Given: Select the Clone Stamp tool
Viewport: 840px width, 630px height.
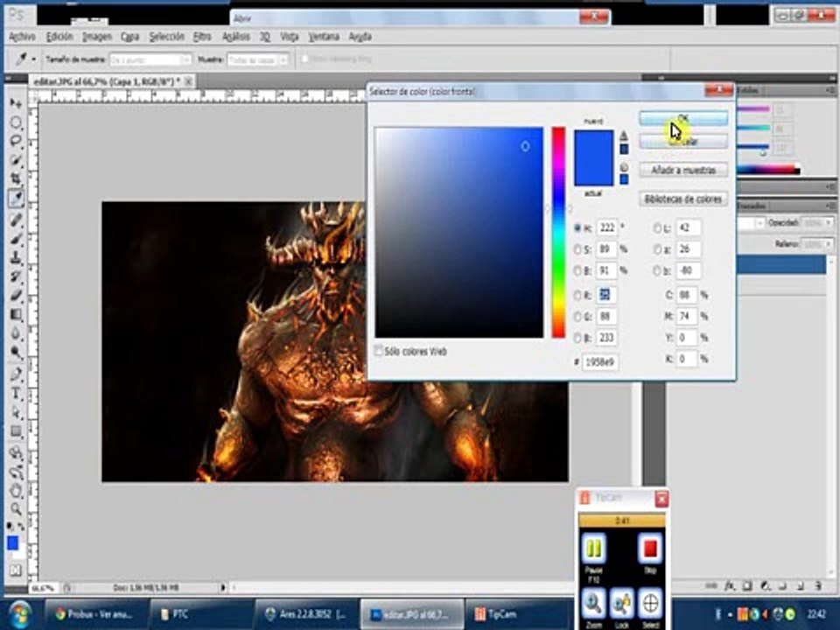Looking at the screenshot, I should coord(16,257).
